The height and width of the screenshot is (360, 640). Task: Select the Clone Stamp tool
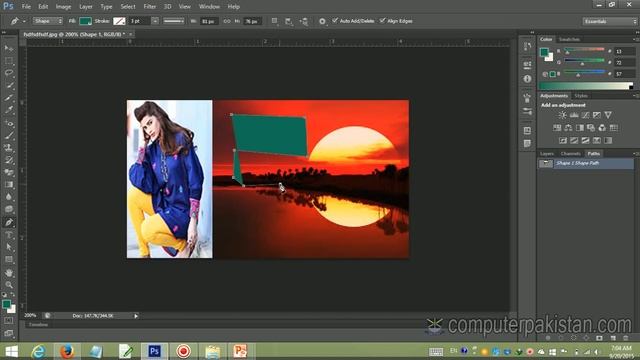(9, 148)
